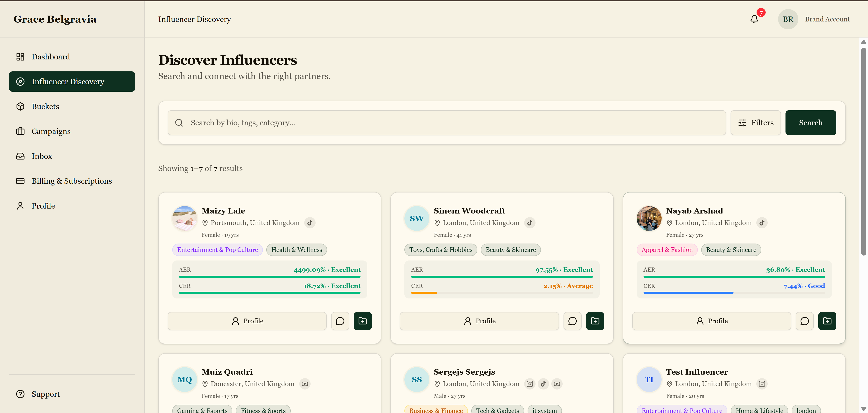Click the Sergejs Sergejs name heading

tap(464, 372)
